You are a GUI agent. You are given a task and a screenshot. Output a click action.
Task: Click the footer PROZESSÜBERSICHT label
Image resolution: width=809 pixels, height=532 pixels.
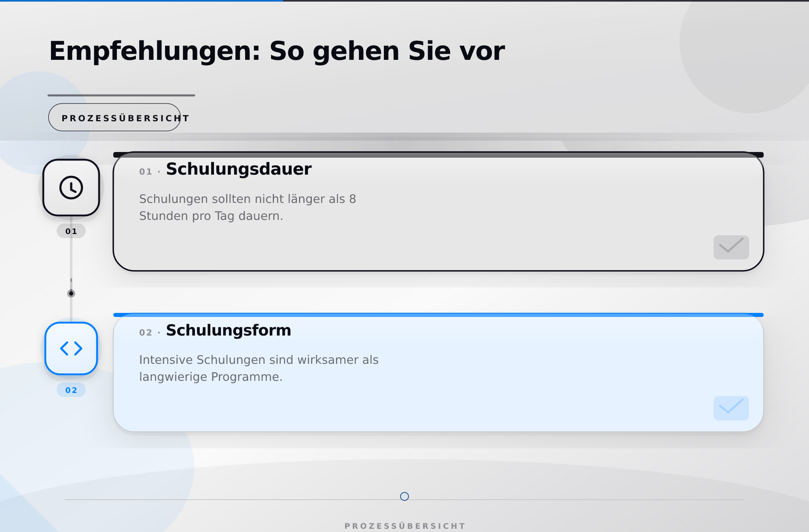pos(405,526)
